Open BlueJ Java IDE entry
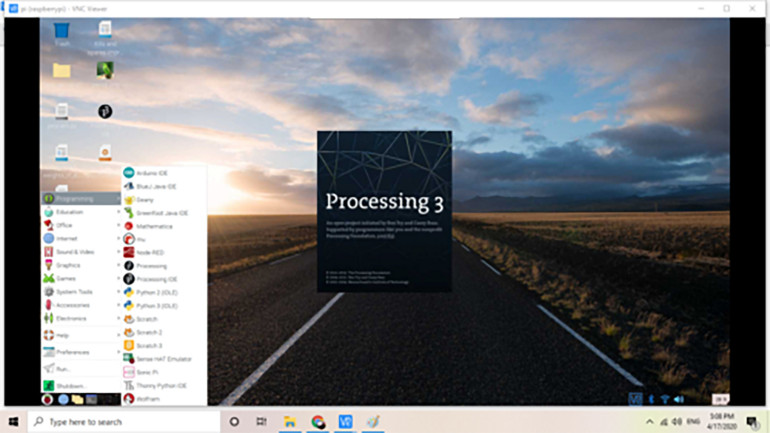Screen dimensions: 770x433 pos(164,186)
